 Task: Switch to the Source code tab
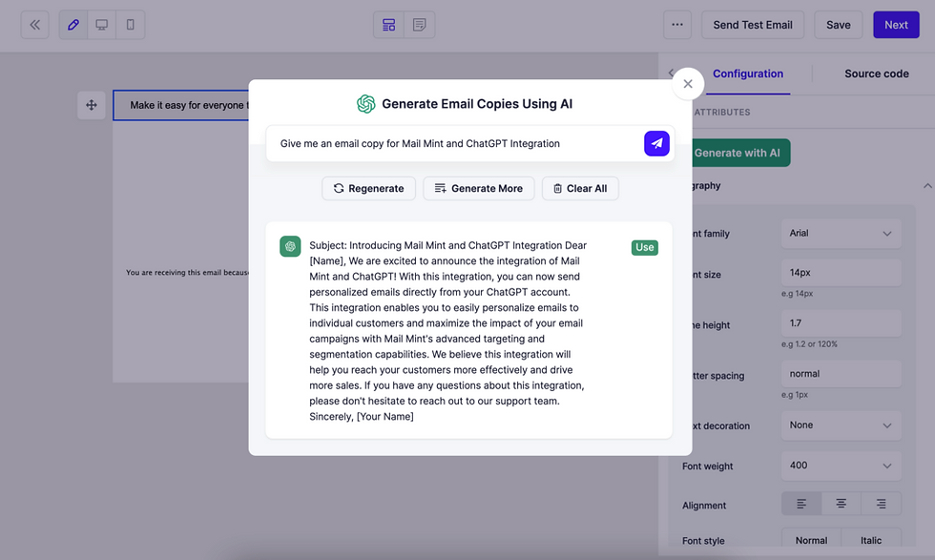(x=876, y=73)
